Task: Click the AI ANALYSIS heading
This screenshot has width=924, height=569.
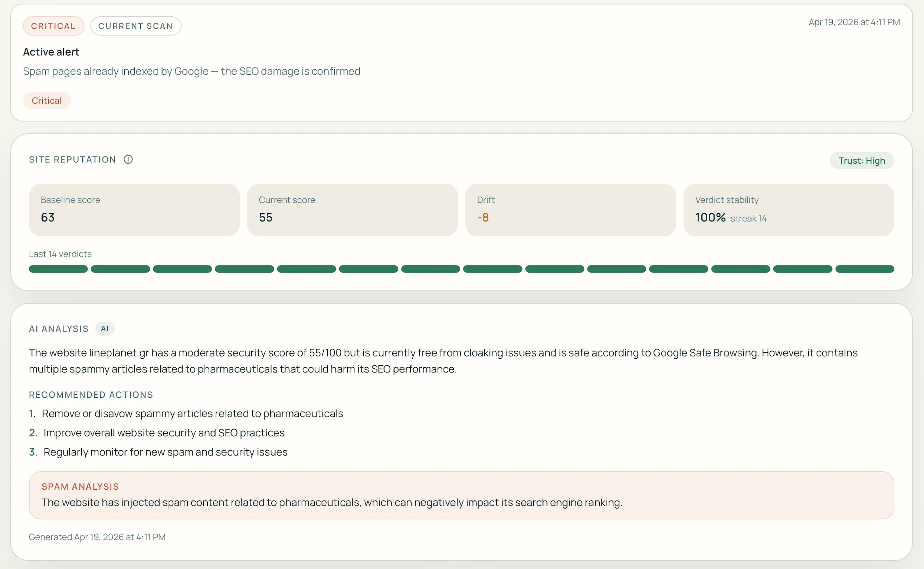Action: point(59,329)
